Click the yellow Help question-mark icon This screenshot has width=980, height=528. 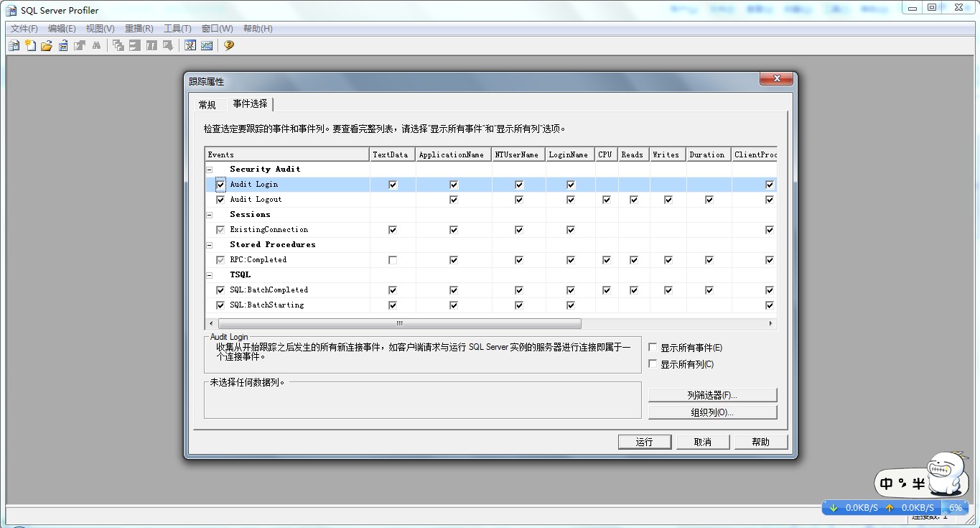click(x=229, y=45)
